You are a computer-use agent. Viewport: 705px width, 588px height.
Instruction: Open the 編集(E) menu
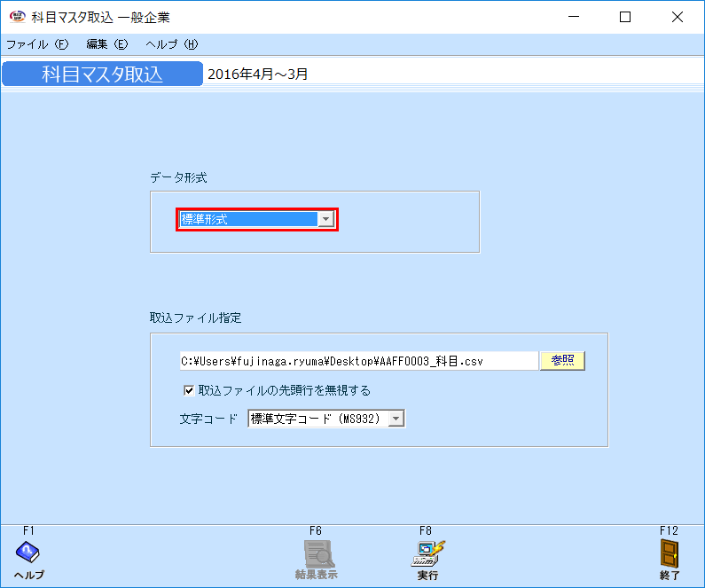[x=107, y=44]
